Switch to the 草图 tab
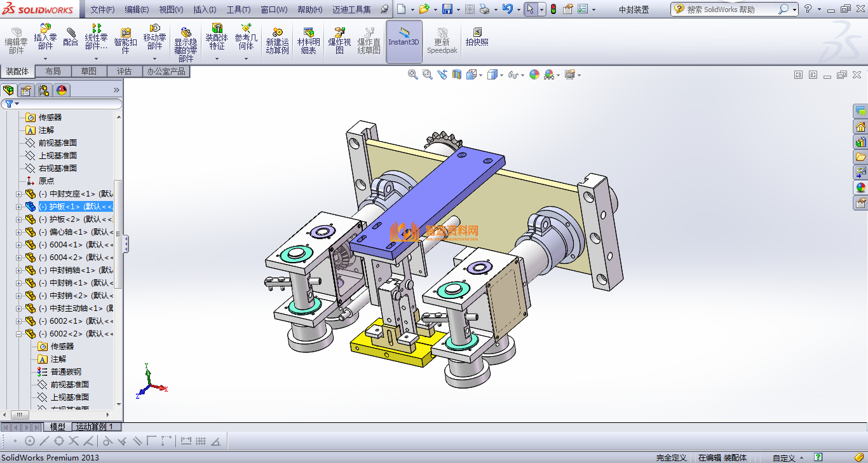 88,71
